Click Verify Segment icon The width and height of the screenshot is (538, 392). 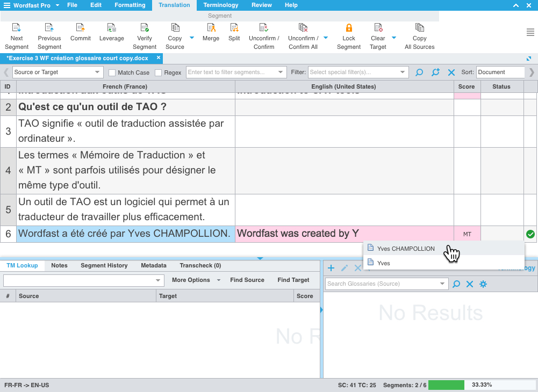point(145,28)
